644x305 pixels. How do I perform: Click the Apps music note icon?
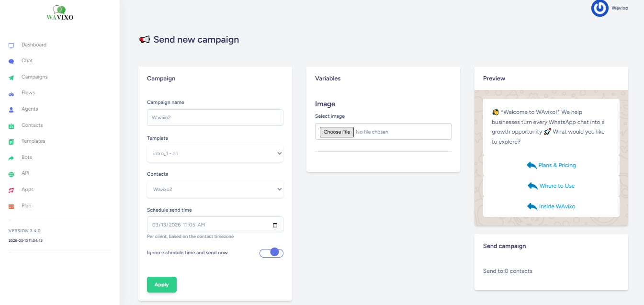[x=11, y=190]
